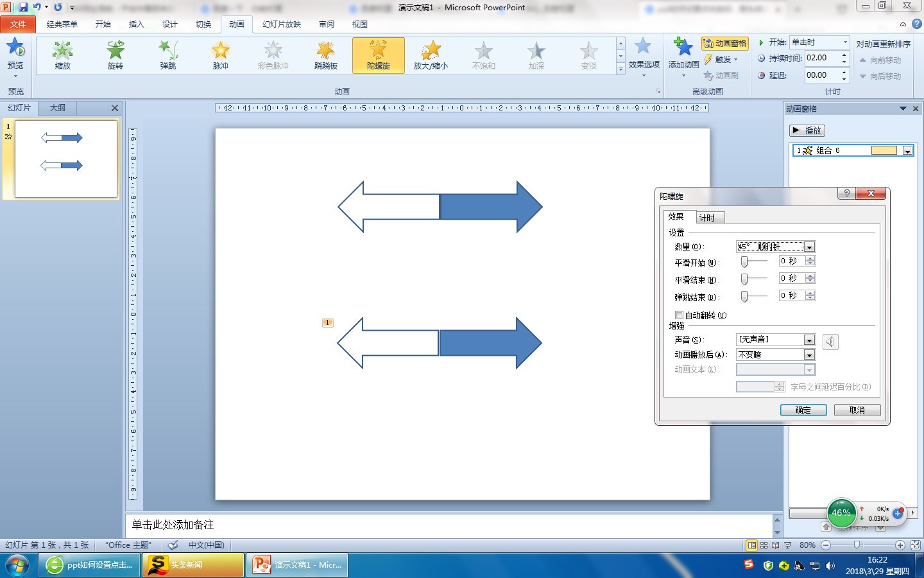Enable the 自动翻转 auto-reverse checkbox

click(679, 315)
